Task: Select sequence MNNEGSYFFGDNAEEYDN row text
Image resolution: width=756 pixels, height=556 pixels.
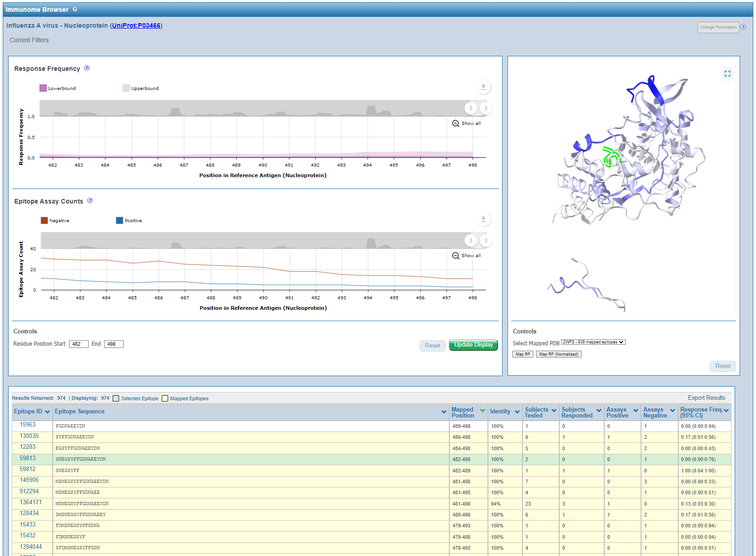Action: point(82,504)
